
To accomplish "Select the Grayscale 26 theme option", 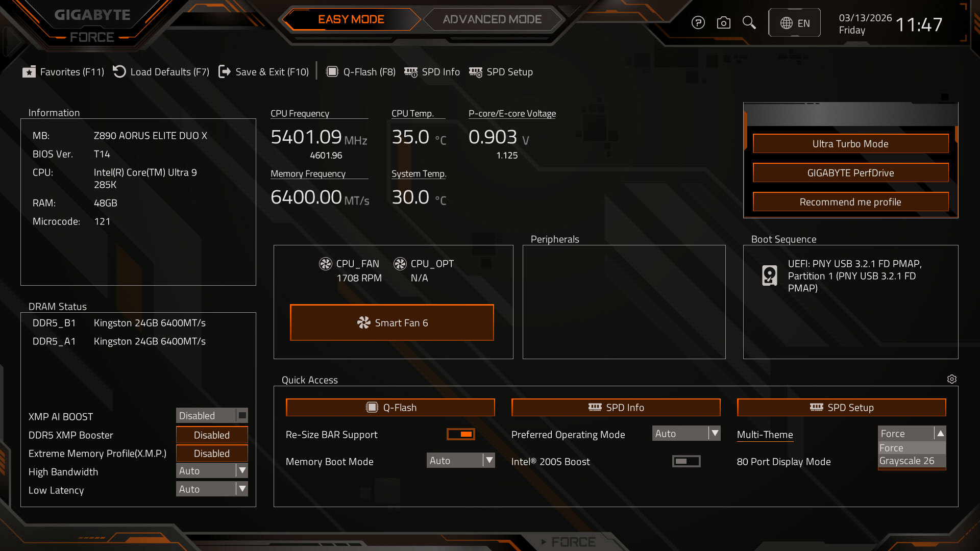I will coord(906,461).
